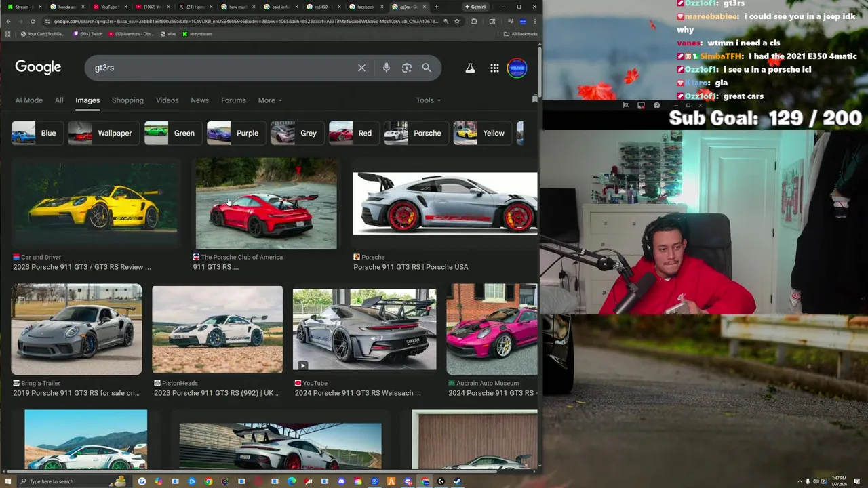Viewport: 868px width, 488px height.
Task: Filter images by Red chip
Action: pos(354,133)
